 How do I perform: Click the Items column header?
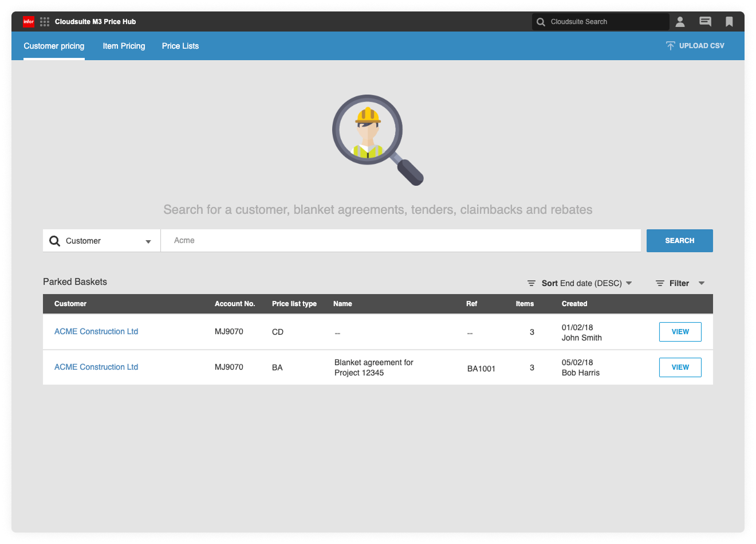pyautogui.click(x=525, y=304)
